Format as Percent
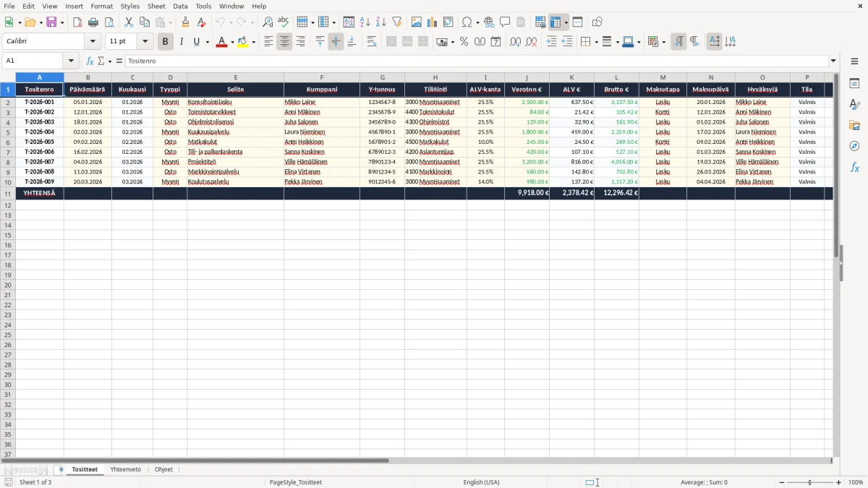868x488 pixels. tap(464, 42)
